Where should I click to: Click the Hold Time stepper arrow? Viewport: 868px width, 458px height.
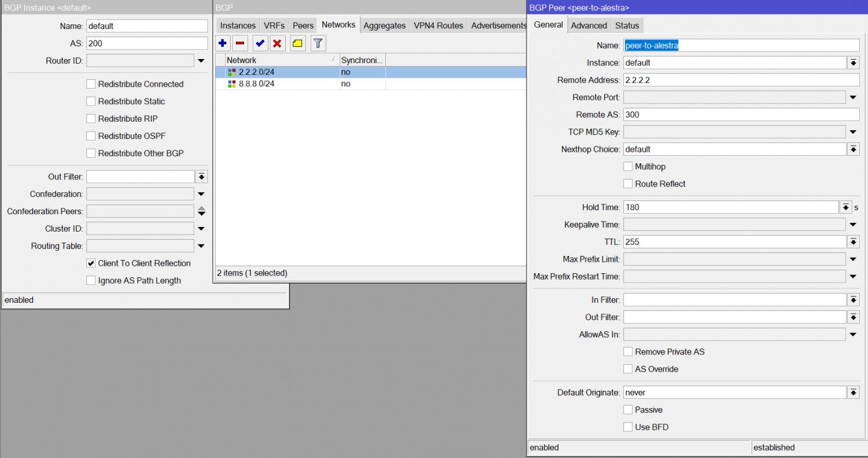(845, 207)
